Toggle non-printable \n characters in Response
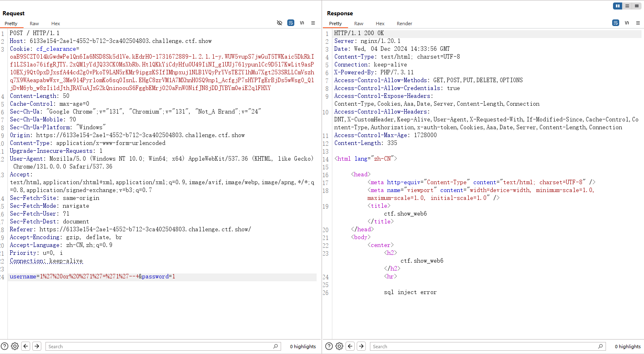The image size is (644, 354). coord(627,23)
